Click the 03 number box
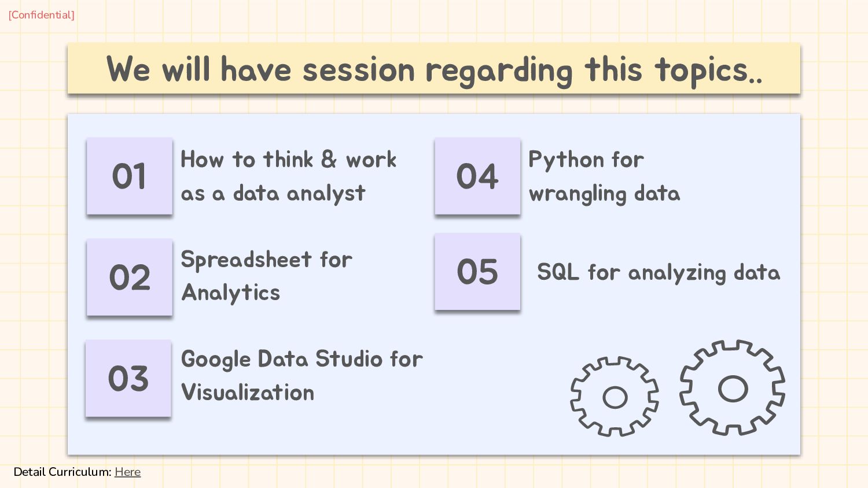Screen dimensions: 868x488 pyautogui.click(x=128, y=378)
